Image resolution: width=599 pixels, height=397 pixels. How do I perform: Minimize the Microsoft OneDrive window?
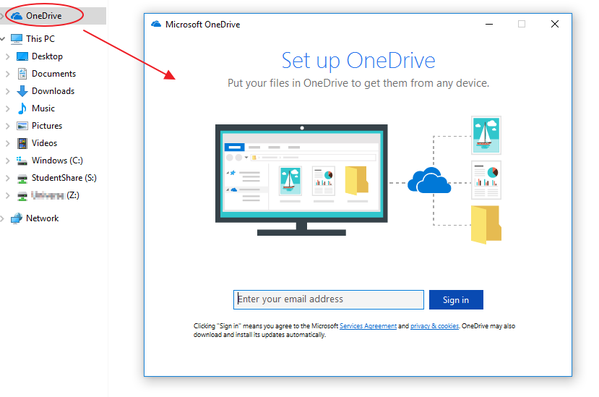(489, 24)
